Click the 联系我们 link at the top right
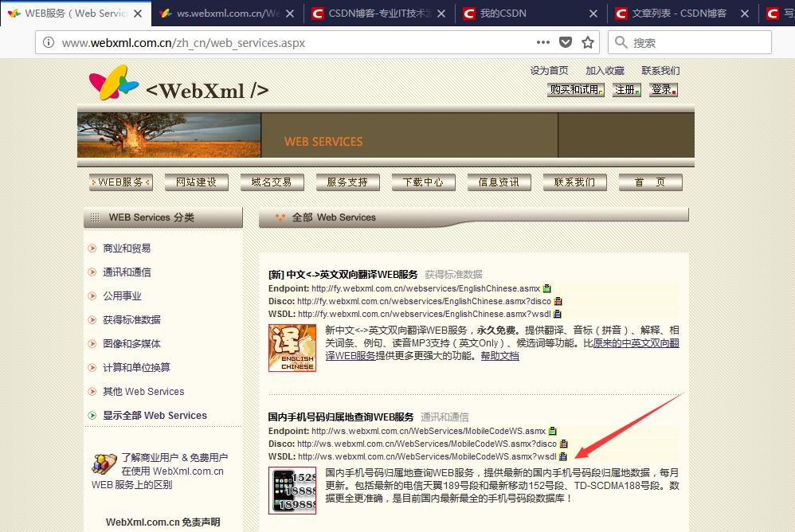The image size is (795, 532). pos(660,70)
